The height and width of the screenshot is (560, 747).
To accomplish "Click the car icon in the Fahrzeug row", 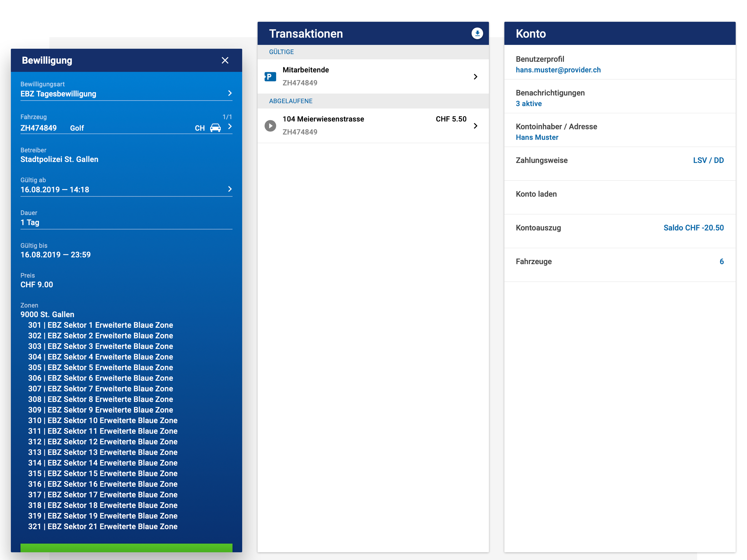I will click(x=215, y=128).
